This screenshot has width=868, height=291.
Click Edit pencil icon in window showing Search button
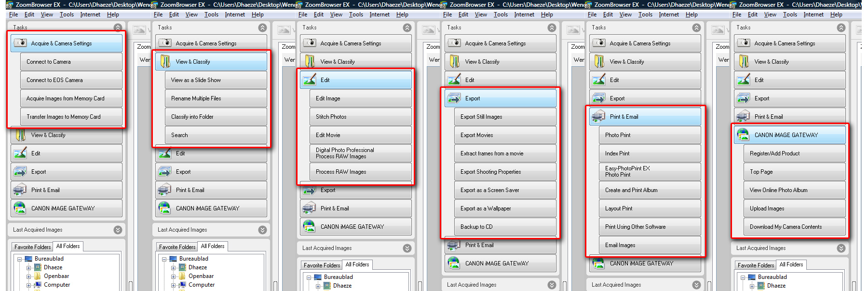point(165,153)
